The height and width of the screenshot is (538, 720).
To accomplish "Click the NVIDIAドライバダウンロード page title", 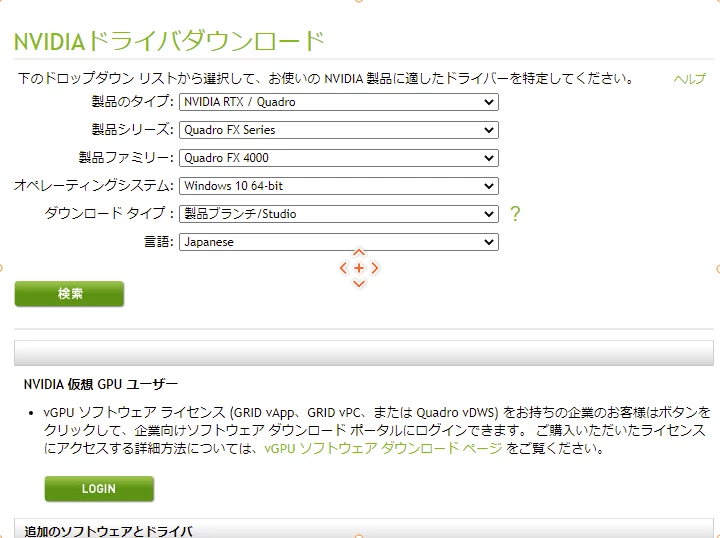I will (x=169, y=41).
